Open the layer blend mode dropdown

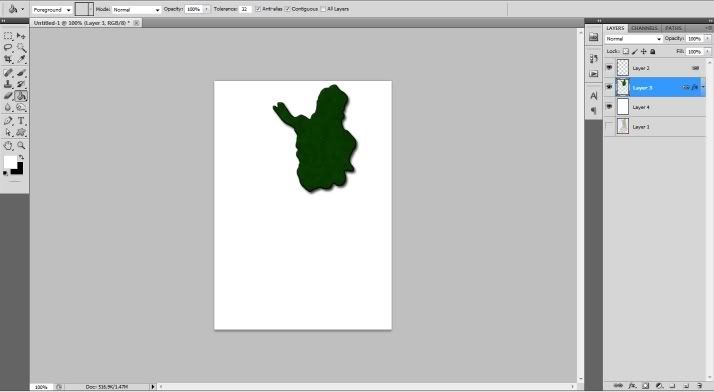click(x=633, y=39)
